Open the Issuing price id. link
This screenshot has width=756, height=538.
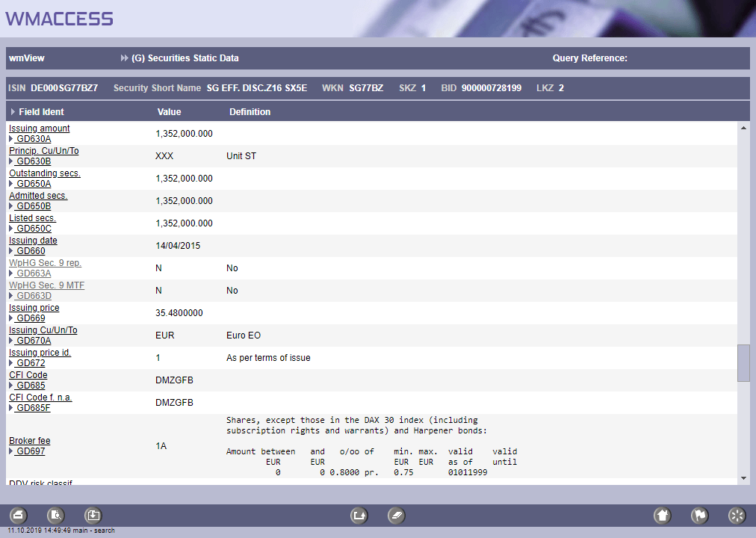[40, 353]
